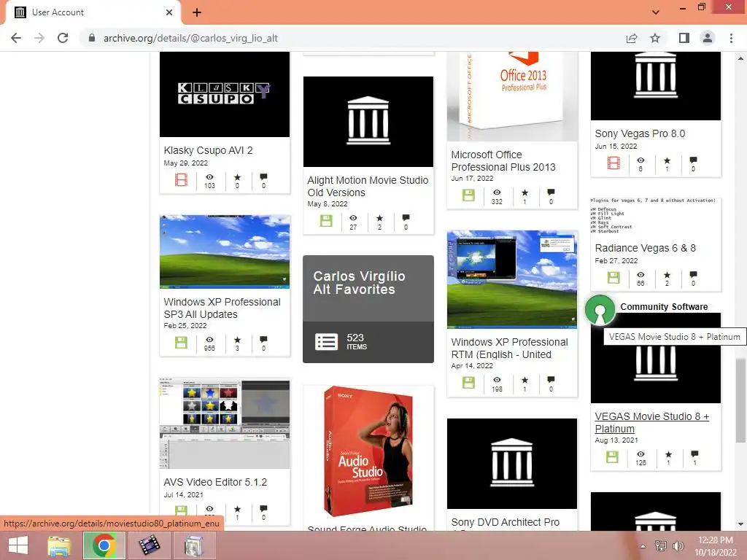Open the tab search chevron
This screenshot has height=560, width=747.
point(656,12)
